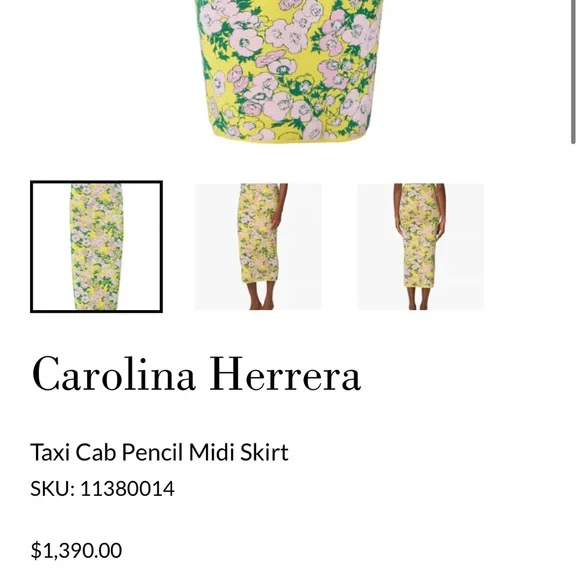Click the word Skirt in the product name
The image size is (580, 580).
pos(264,452)
